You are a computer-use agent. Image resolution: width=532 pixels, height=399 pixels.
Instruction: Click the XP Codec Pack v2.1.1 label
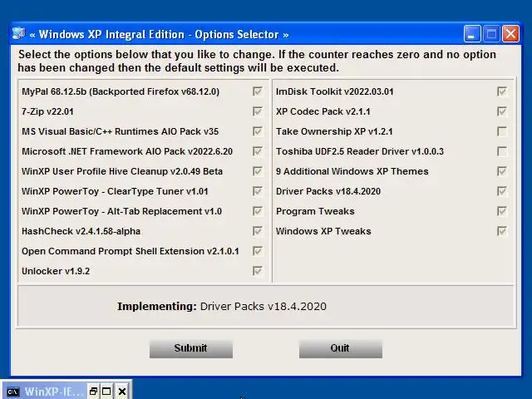point(323,111)
